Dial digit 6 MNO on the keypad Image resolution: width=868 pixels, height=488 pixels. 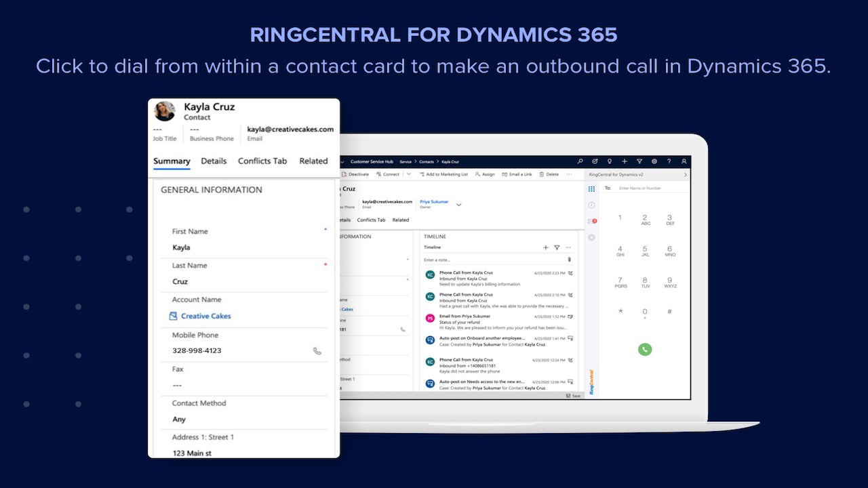pyautogui.click(x=670, y=251)
